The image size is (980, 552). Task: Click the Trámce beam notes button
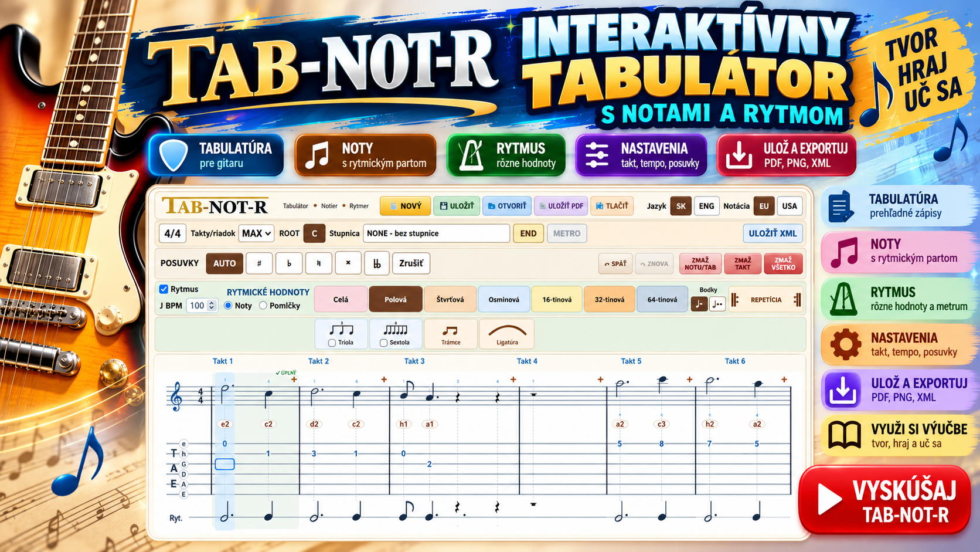pyautogui.click(x=451, y=334)
